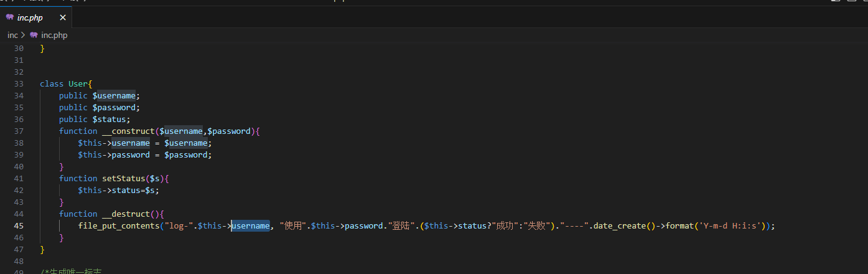Place cursor on class name 'User'
The width and height of the screenshot is (868, 274).
click(x=78, y=83)
